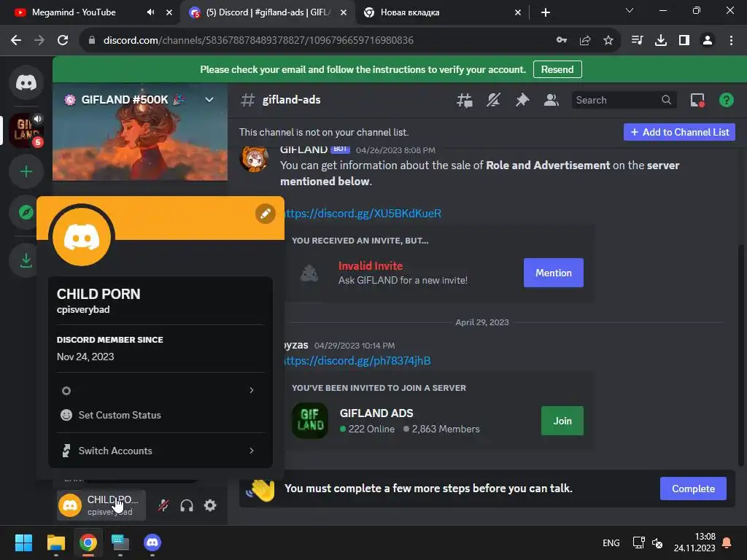Click profile avatar in popup
Image resolution: width=747 pixels, height=560 pixels.
coord(82,237)
